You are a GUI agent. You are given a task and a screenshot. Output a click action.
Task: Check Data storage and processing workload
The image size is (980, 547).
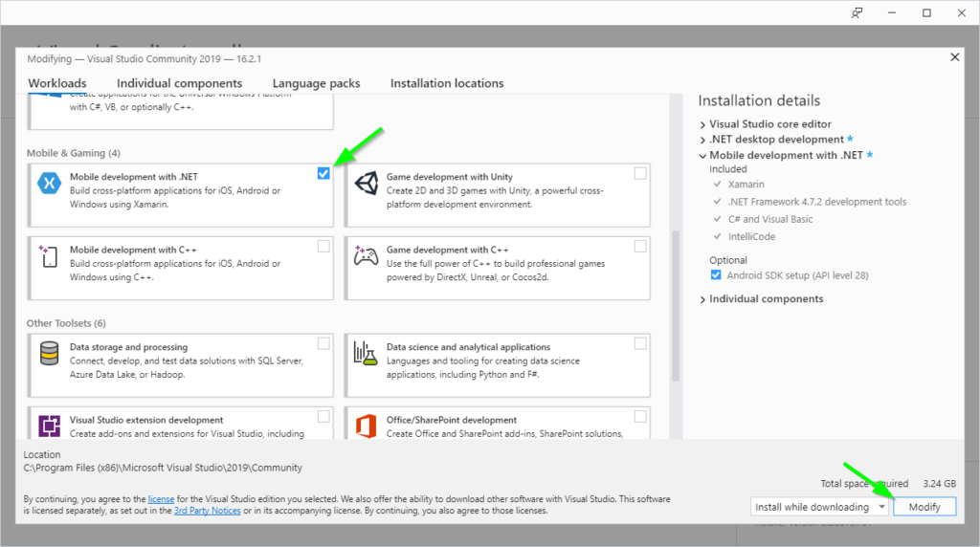tap(323, 343)
